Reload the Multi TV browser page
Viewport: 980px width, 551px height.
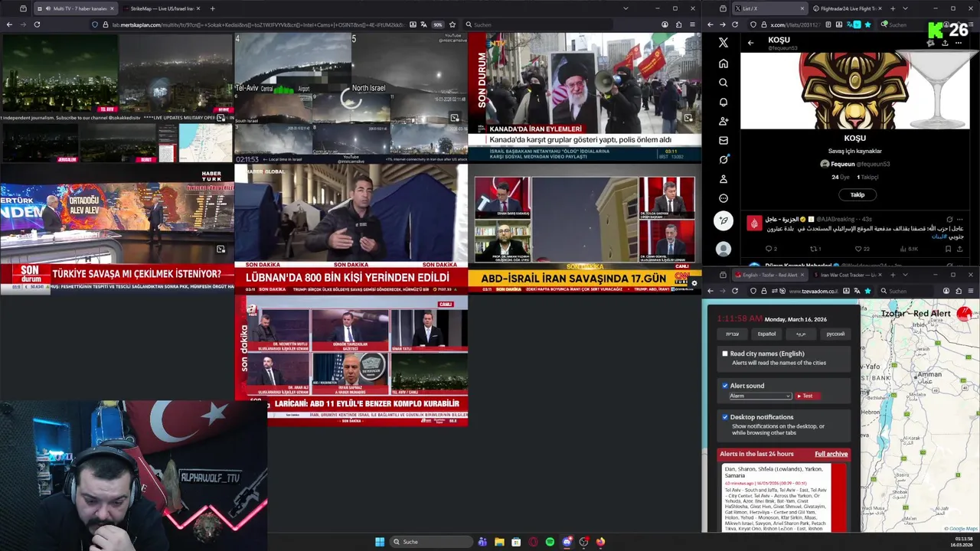[x=37, y=24]
